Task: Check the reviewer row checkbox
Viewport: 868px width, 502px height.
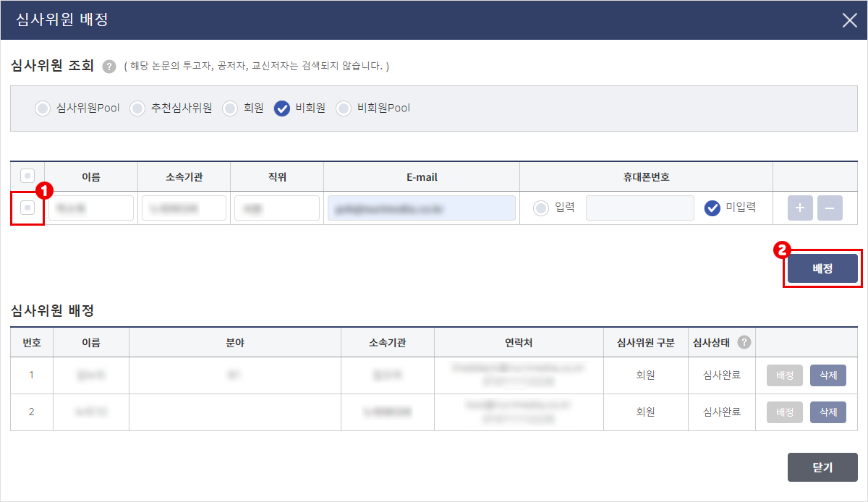Action: click(x=27, y=208)
